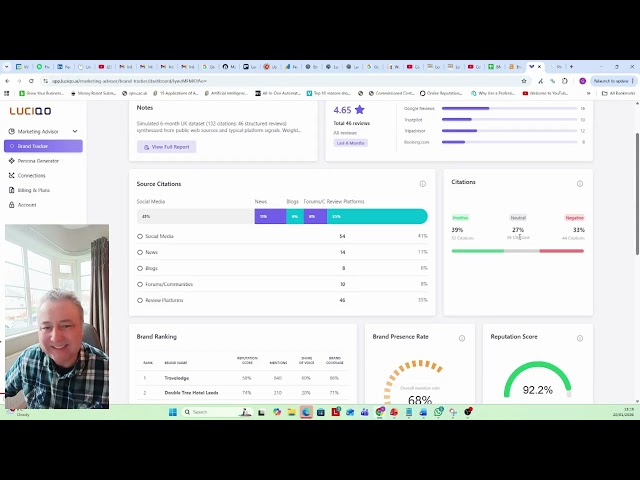Click the Google Reviews rating bar

(x=509, y=109)
